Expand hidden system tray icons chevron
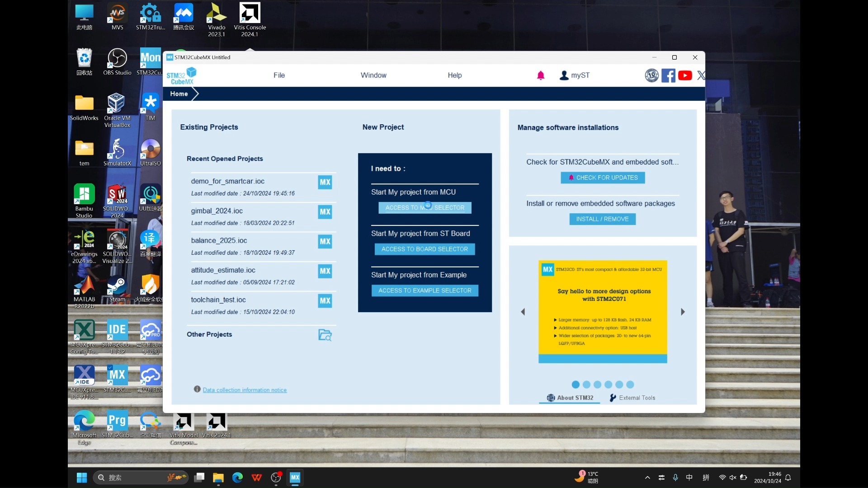This screenshot has width=868, height=488. (647, 478)
